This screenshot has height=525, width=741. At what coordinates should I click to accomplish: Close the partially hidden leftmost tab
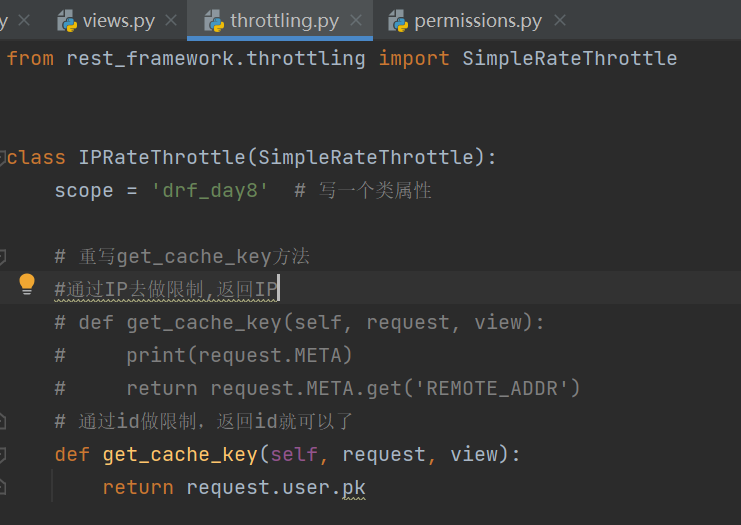[24, 20]
